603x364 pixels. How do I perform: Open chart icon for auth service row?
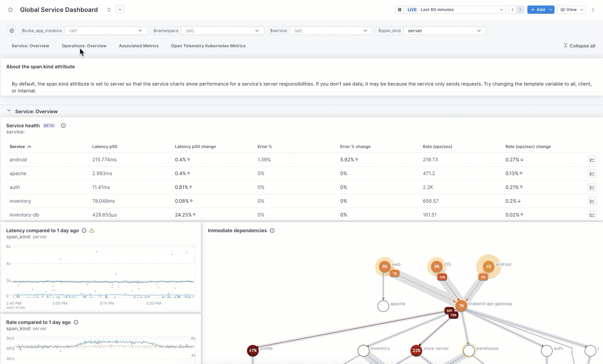[592, 187]
